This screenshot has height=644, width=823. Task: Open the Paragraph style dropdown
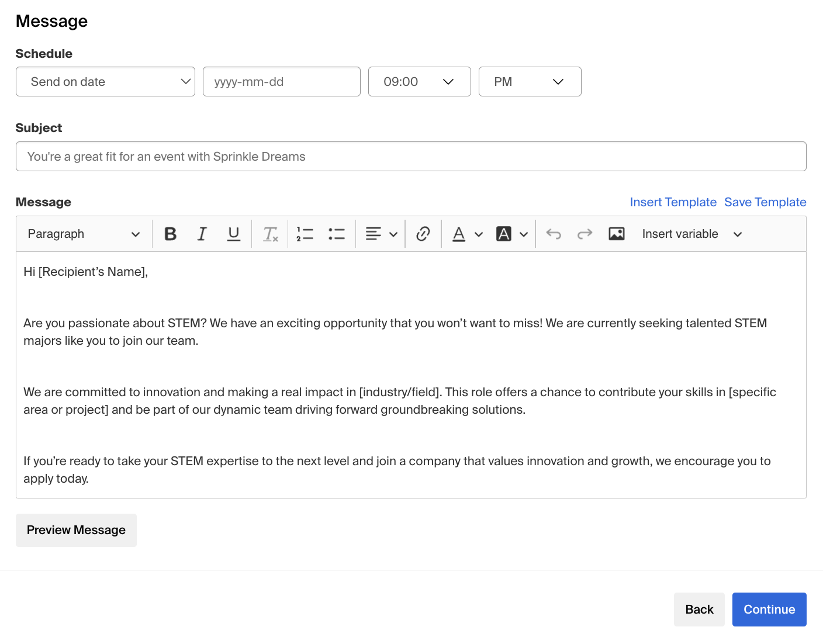tap(84, 234)
